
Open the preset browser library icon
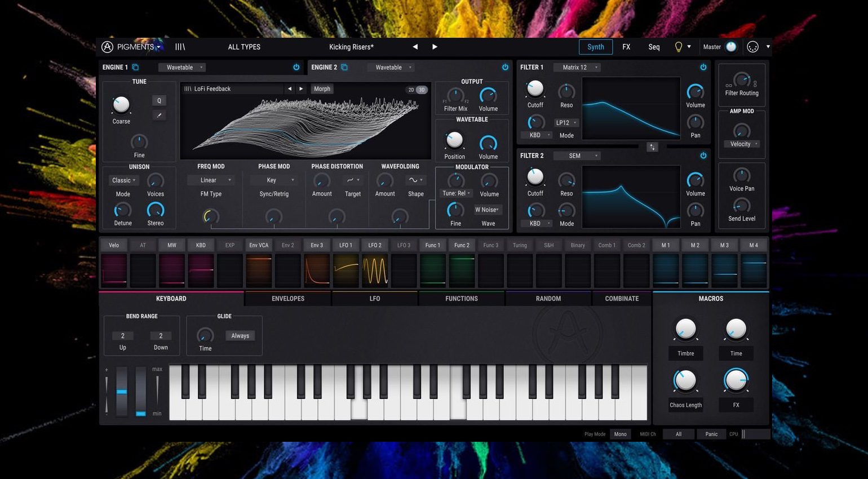(180, 47)
